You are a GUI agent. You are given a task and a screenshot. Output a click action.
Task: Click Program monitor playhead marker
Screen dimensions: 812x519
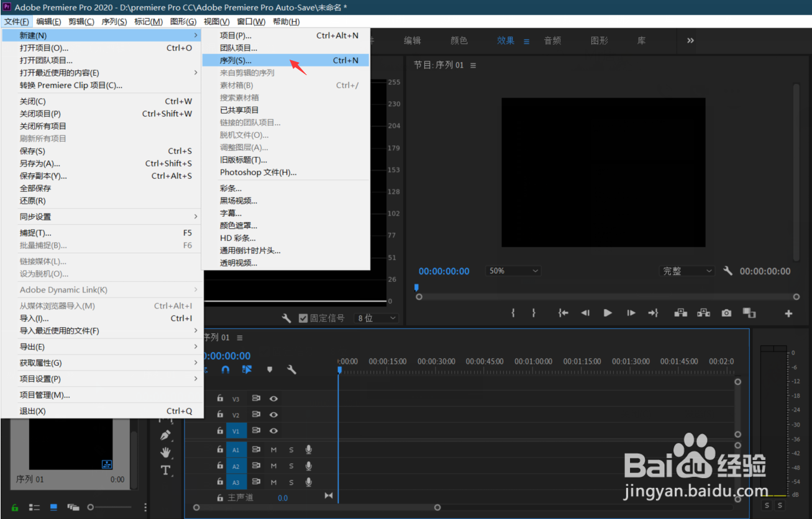[x=416, y=287]
